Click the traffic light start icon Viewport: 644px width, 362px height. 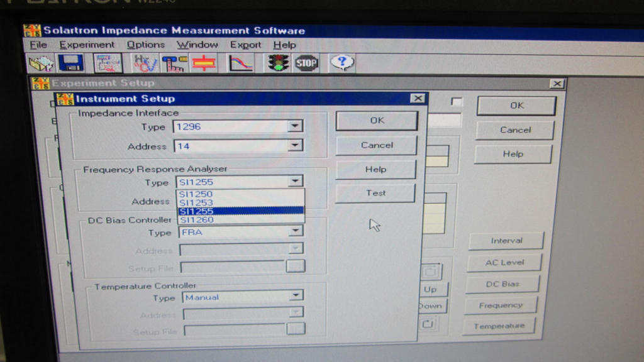pyautogui.click(x=278, y=63)
